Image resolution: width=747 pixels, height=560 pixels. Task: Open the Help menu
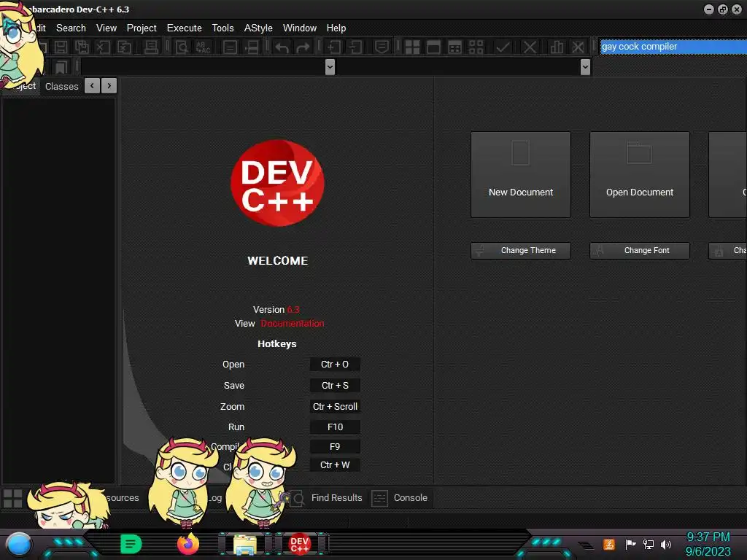336,28
